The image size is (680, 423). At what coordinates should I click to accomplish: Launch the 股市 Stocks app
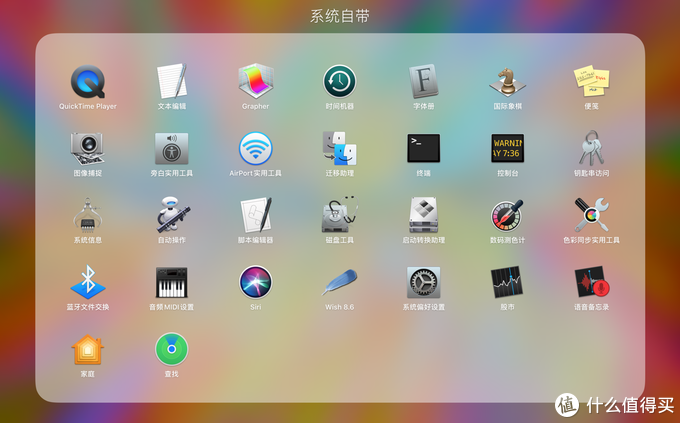(x=507, y=282)
